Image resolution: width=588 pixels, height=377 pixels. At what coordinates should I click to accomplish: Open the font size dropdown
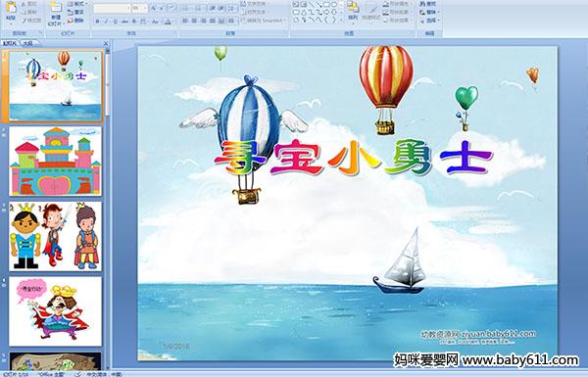coord(139,8)
